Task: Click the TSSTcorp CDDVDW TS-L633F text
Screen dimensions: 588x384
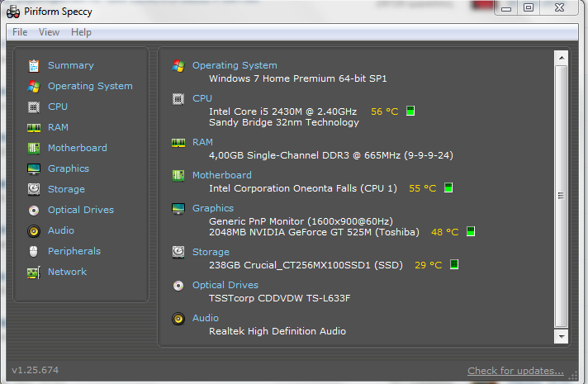Action: (280, 298)
